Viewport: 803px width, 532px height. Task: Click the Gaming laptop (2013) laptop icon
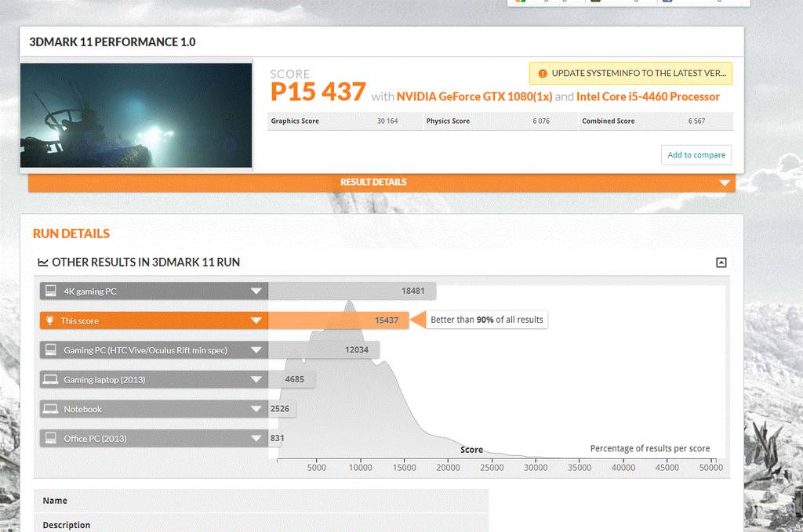click(51, 379)
